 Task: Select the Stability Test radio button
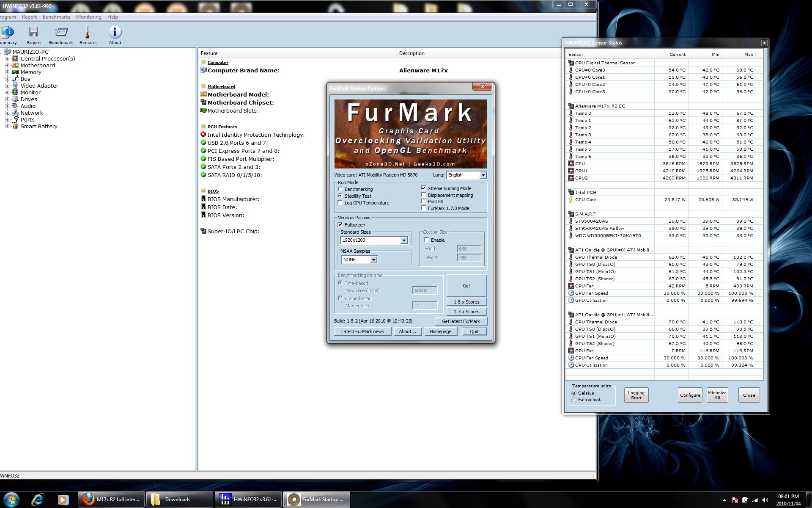point(340,196)
